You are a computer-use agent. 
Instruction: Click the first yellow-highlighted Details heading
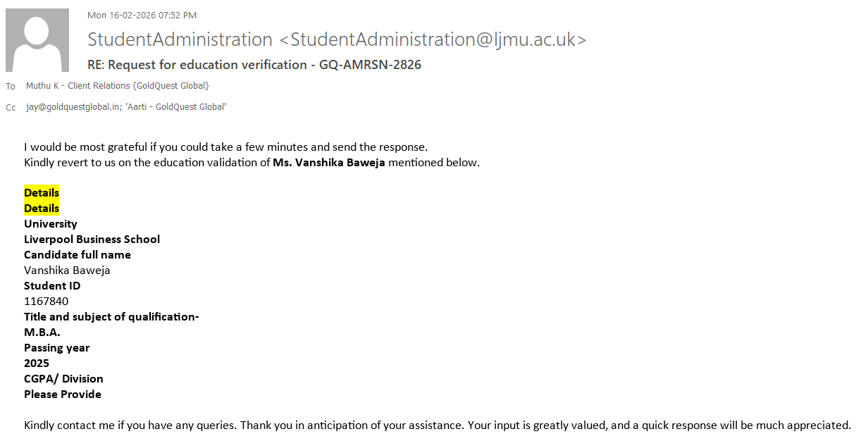(x=42, y=193)
